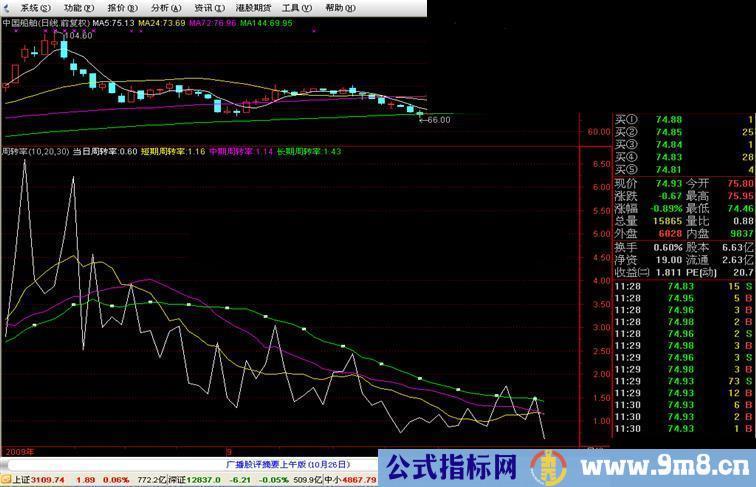Image resolution: width=756 pixels, height=487 pixels.
Task: Click the 2009年 timeline label
Action: (x=18, y=451)
